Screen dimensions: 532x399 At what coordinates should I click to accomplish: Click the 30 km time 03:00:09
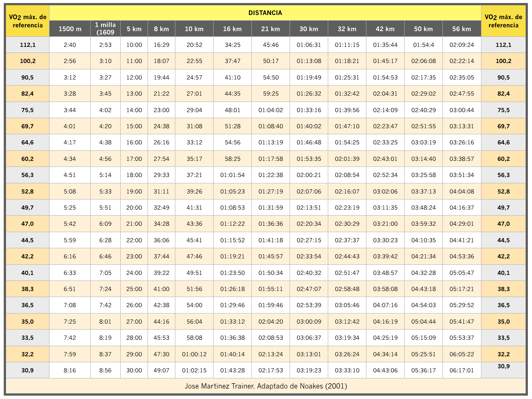coord(309,322)
